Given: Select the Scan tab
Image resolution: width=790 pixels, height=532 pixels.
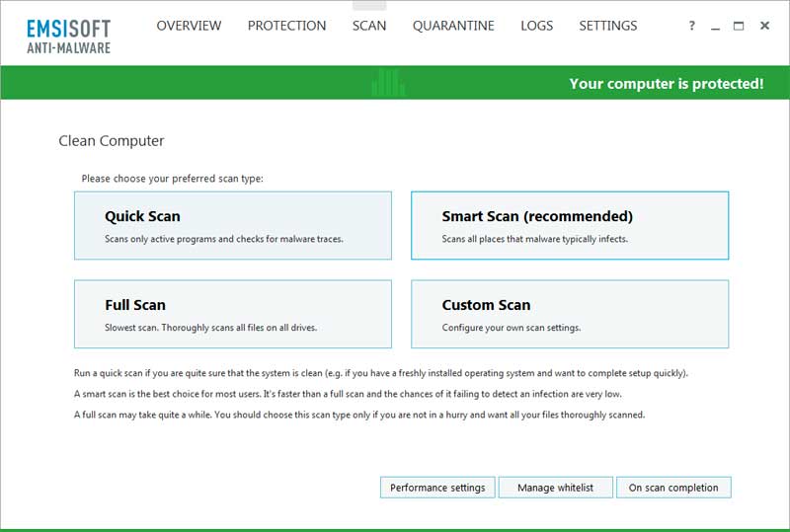Looking at the screenshot, I should [369, 26].
